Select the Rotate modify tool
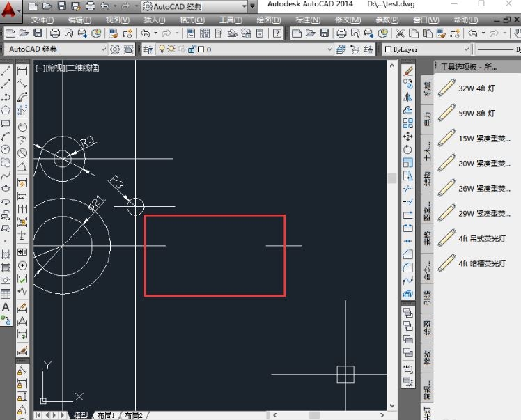 [408, 150]
